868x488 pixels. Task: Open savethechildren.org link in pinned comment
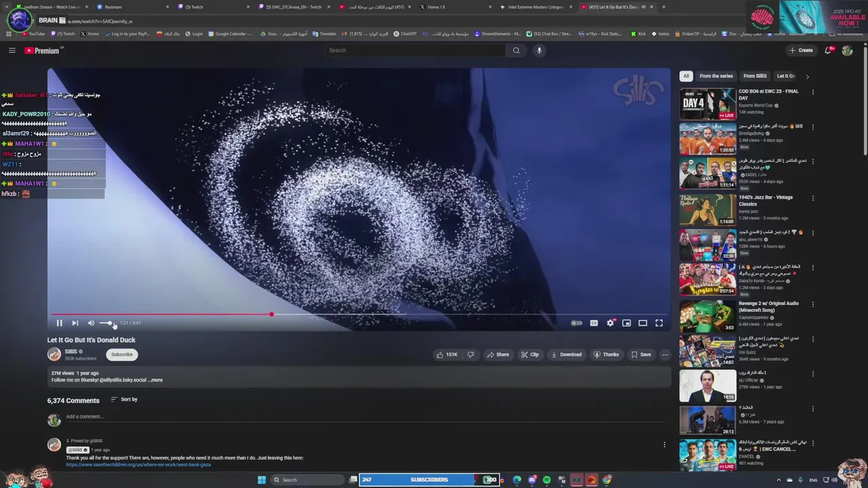pyautogui.click(x=138, y=465)
